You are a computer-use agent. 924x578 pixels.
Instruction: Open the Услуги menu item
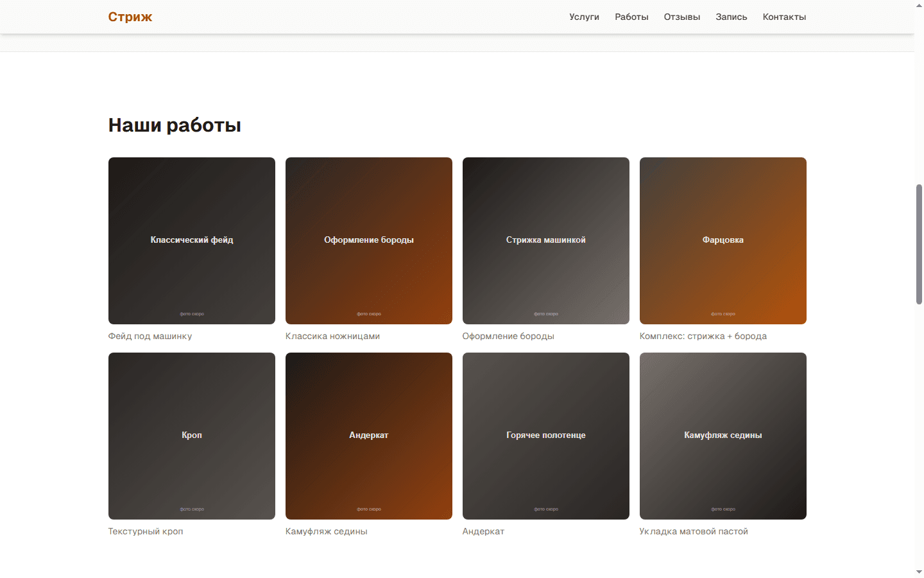584,17
